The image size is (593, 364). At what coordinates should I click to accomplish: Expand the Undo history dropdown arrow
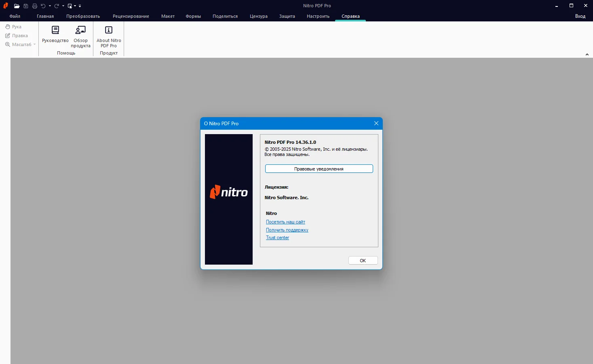click(x=50, y=6)
